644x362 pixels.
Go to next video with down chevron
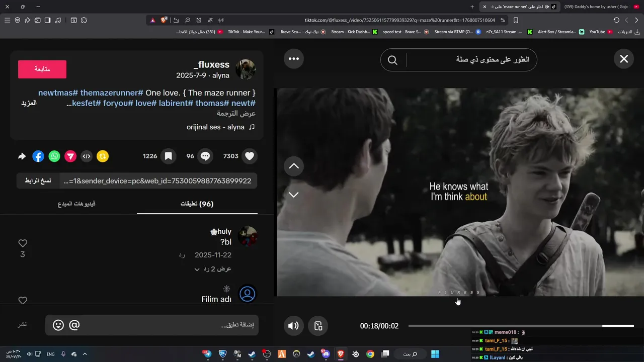coord(294,195)
